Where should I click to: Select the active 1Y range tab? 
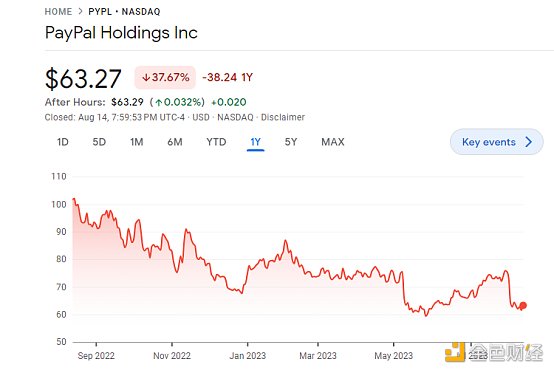tap(255, 142)
